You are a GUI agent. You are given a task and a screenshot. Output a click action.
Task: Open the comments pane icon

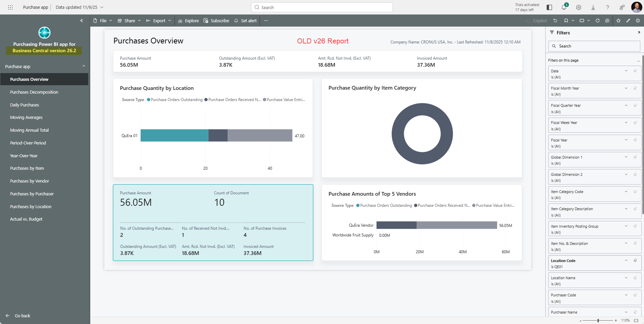click(607, 21)
